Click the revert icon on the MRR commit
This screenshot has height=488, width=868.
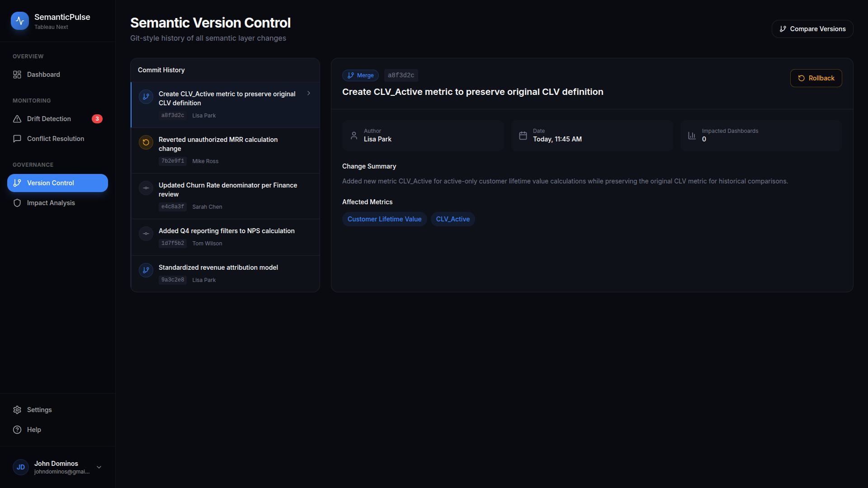[x=146, y=142]
